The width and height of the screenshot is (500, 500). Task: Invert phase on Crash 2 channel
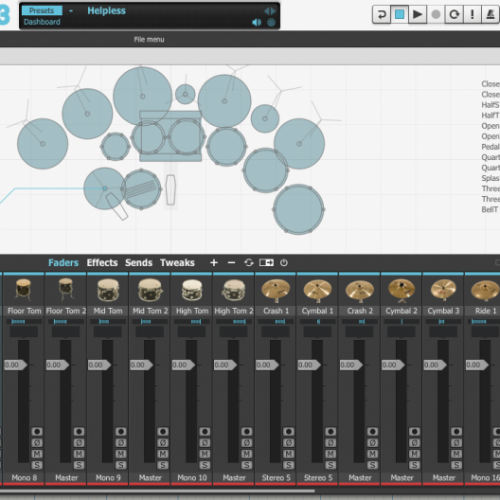[373, 443]
